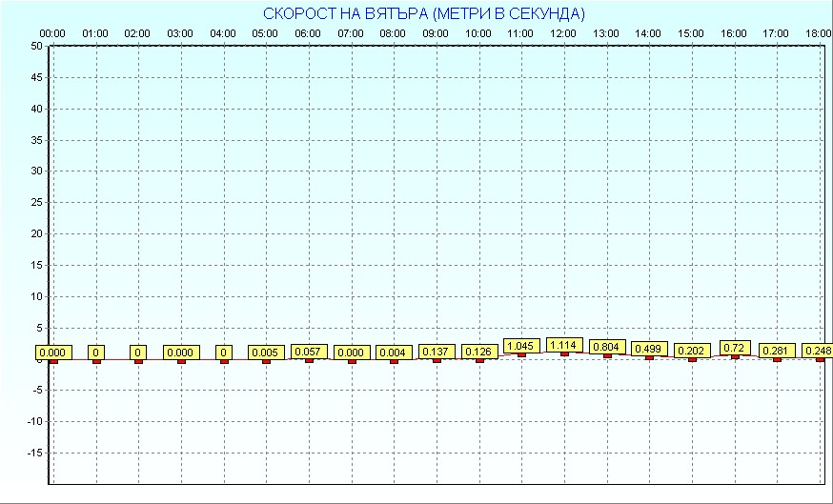This screenshot has height=504, width=833.
Task: Click the 0.72 data label at 16:00
Action: (735, 348)
